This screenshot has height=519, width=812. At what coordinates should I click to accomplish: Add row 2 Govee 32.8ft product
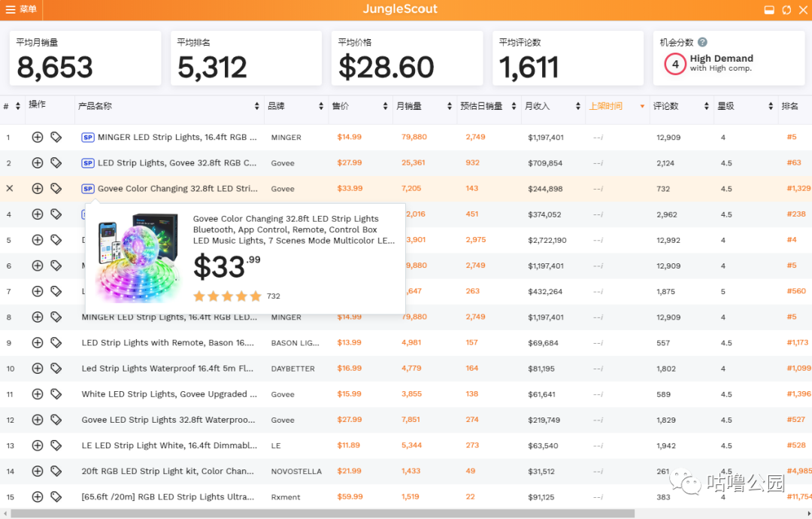pos(38,162)
